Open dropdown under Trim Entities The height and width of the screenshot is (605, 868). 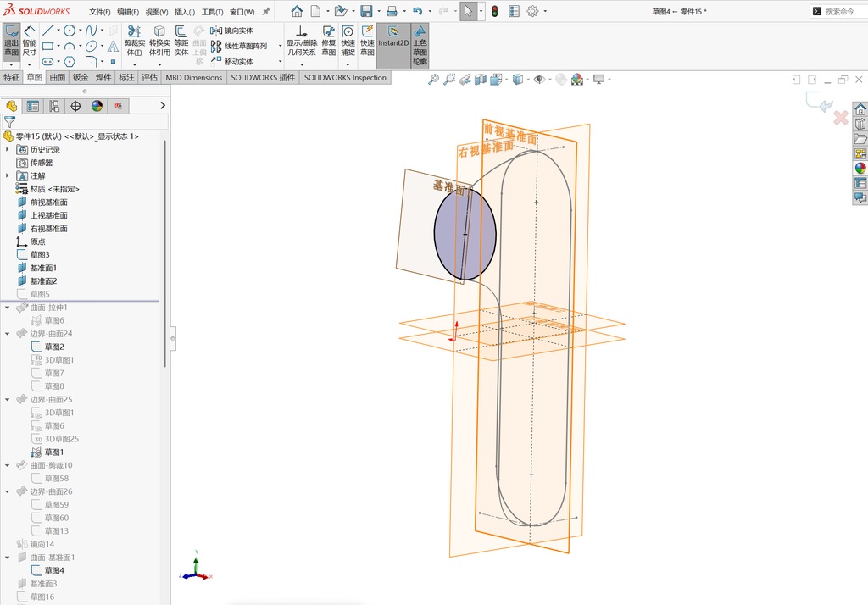tap(135, 64)
